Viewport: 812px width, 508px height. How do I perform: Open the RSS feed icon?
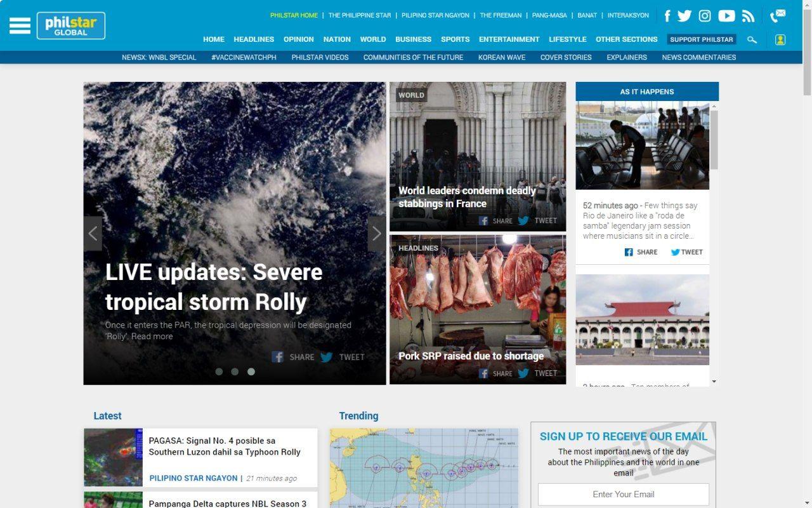tap(748, 16)
